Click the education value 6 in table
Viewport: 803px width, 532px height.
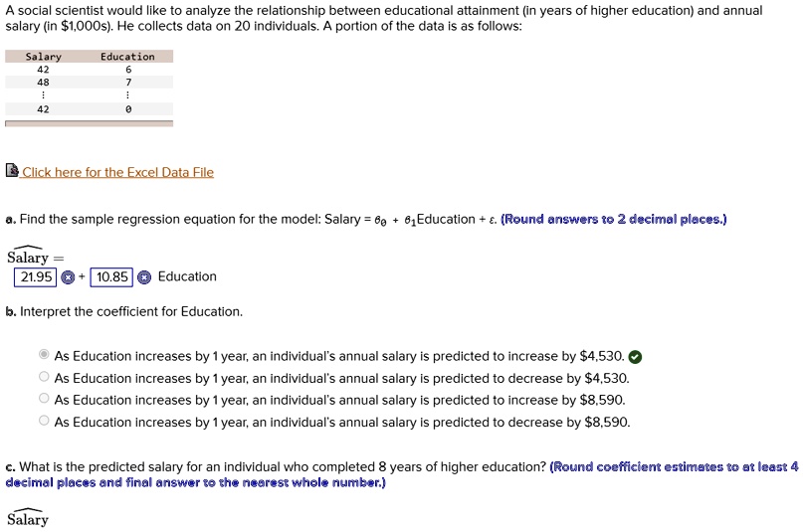128,70
